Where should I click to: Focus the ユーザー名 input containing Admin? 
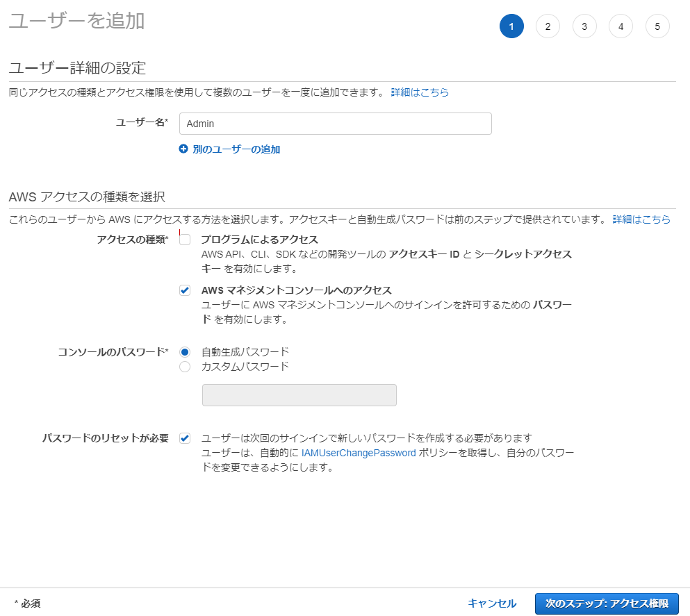coord(336,124)
